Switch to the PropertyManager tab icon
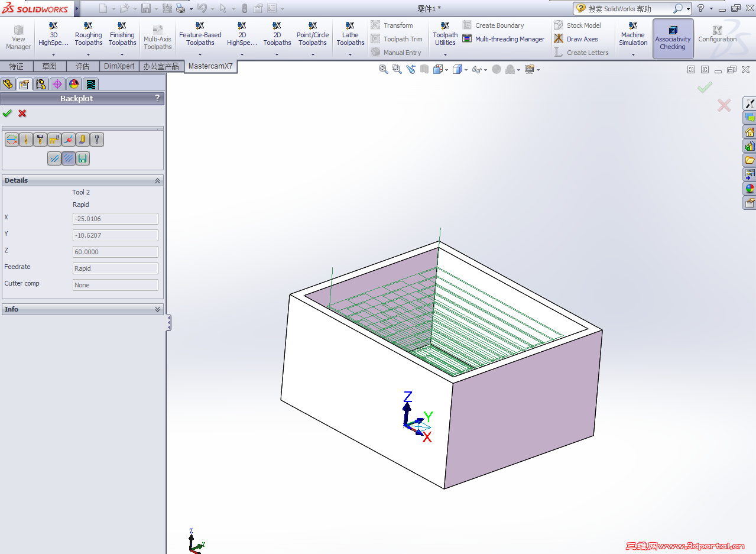The image size is (756, 554). (x=24, y=84)
